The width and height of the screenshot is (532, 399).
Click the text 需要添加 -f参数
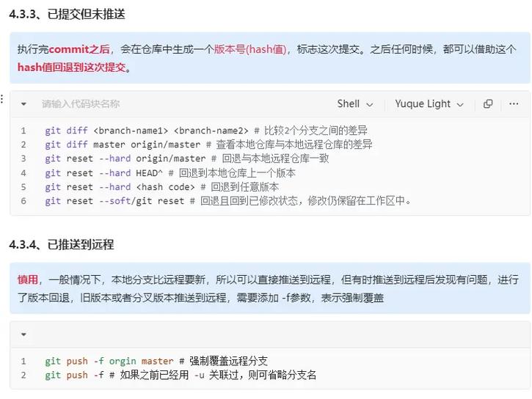274,298
